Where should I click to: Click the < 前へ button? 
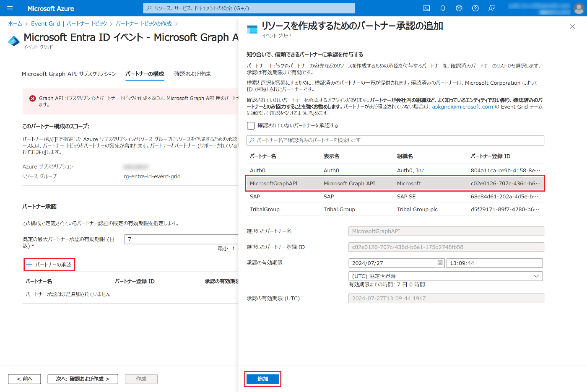[x=24, y=379]
